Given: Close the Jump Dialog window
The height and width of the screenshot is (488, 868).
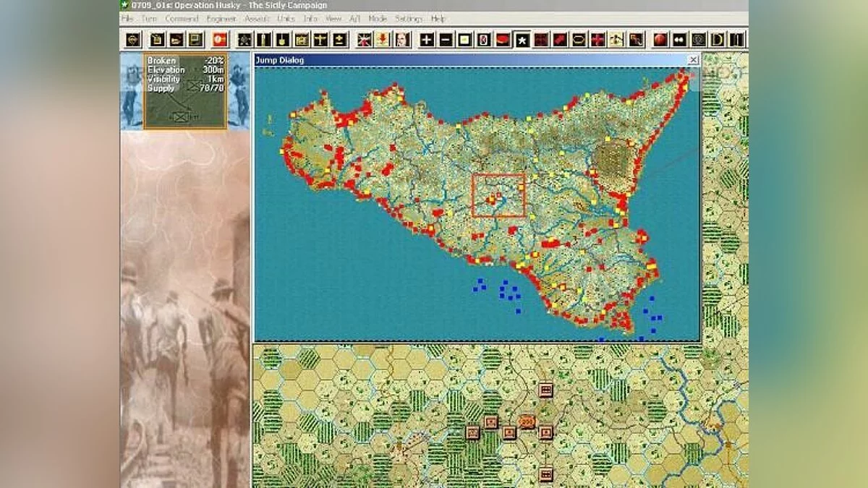Looking at the screenshot, I should click(693, 60).
